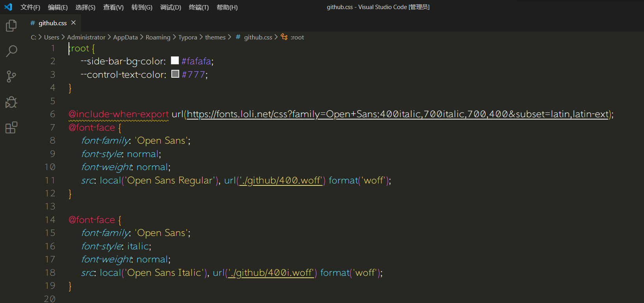Click the :root selector on line 1
Image resolution: width=644 pixels, height=303 pixels.
coord(79,48)
